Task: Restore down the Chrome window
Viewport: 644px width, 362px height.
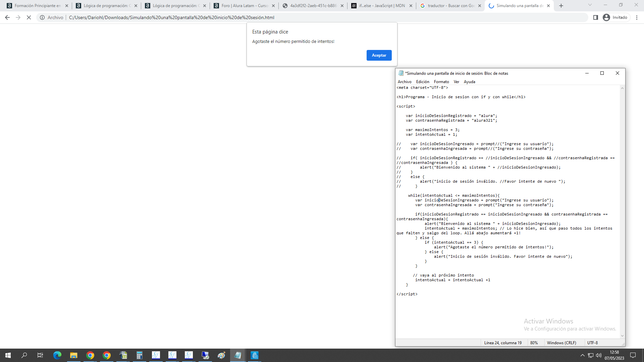Action: click(x=621, y=5)
